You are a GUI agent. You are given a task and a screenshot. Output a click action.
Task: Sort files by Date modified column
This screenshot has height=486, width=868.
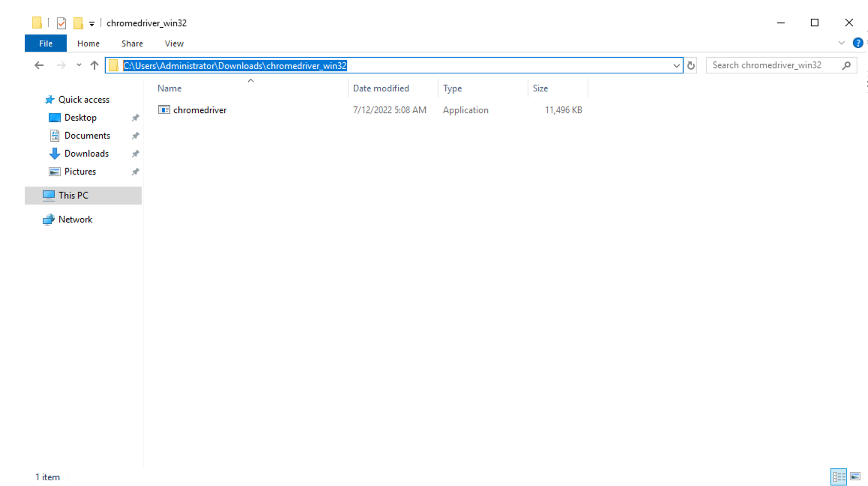(381, 88)
